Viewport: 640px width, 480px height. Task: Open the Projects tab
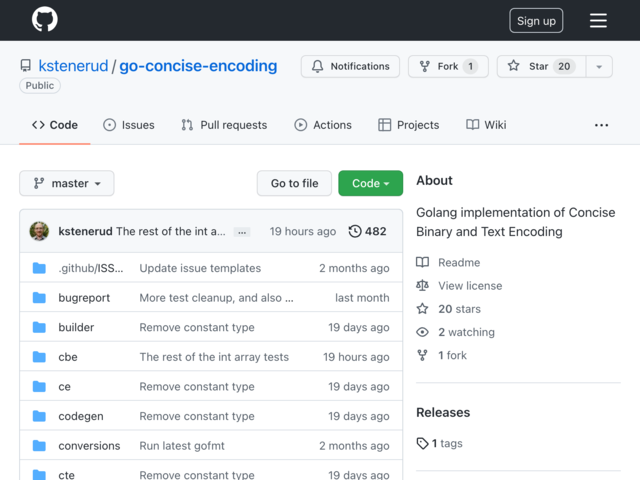tap(409, 125)
